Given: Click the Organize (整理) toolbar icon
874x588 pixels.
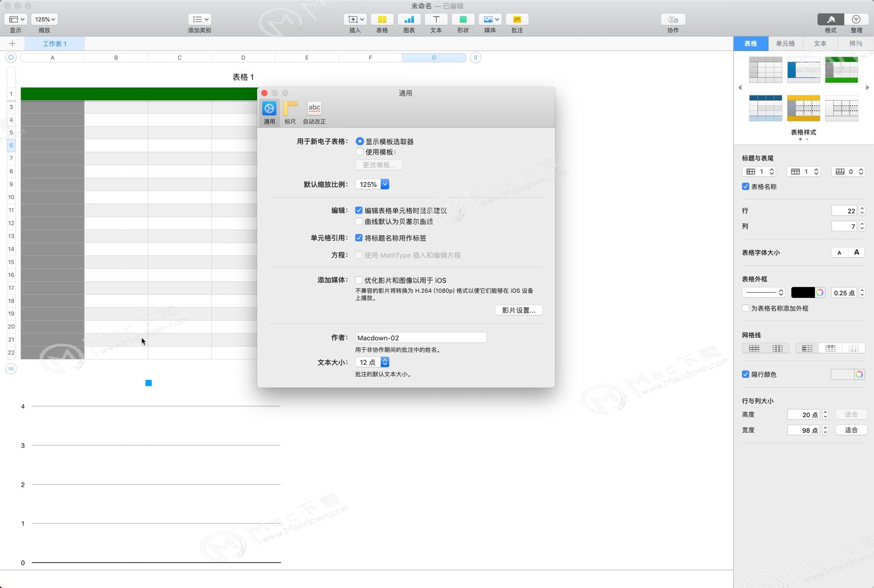Looking at the screenshot, I should click(x=856, y=20).
